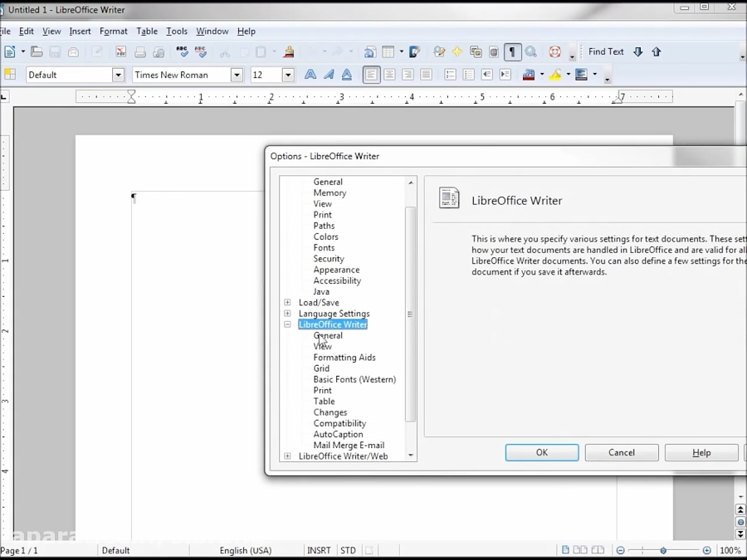747x560 pixels.
Task: Click the Cancel button in Options dialog
Action: pos(621,452)
